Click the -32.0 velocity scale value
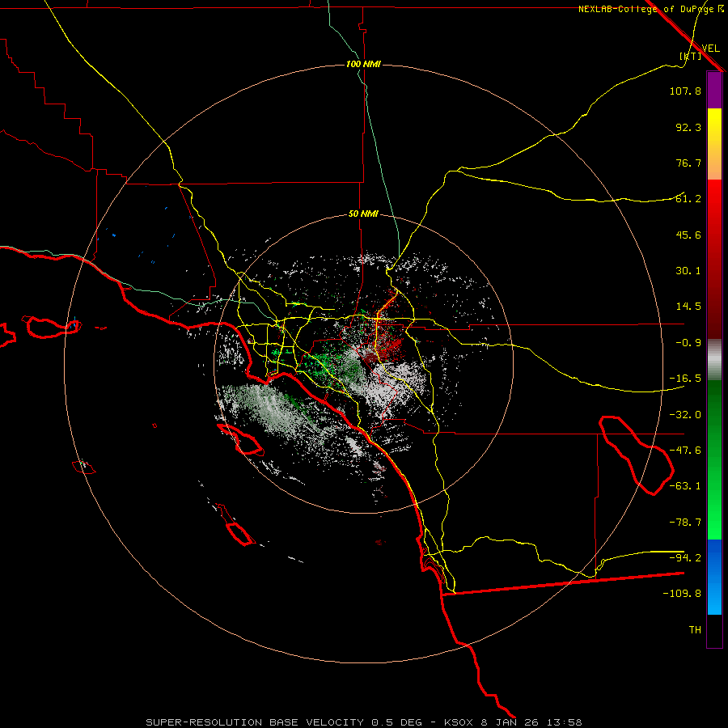 tap(685, 415)
